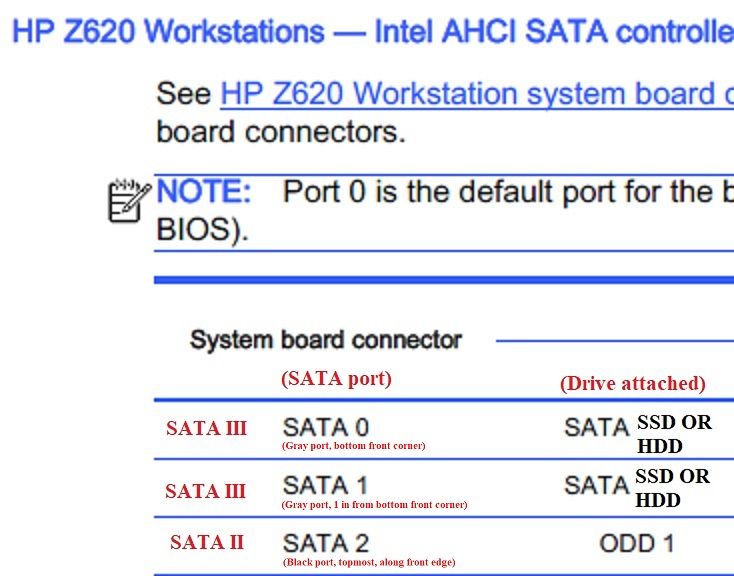Click 'Port 0 is the default port' sentence

508,192
